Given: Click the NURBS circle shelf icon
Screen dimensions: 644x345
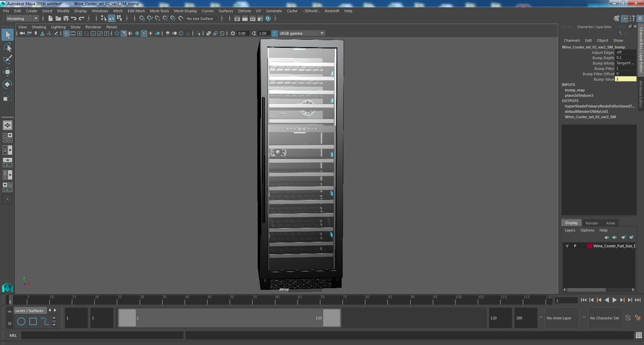Looking at the screenshot, I should tap(21, 322).
